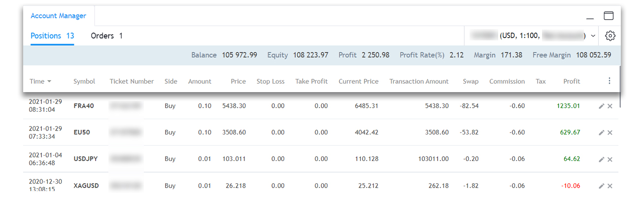
Task: Close the USDJPY position with X icon
Action: point(610,159)
